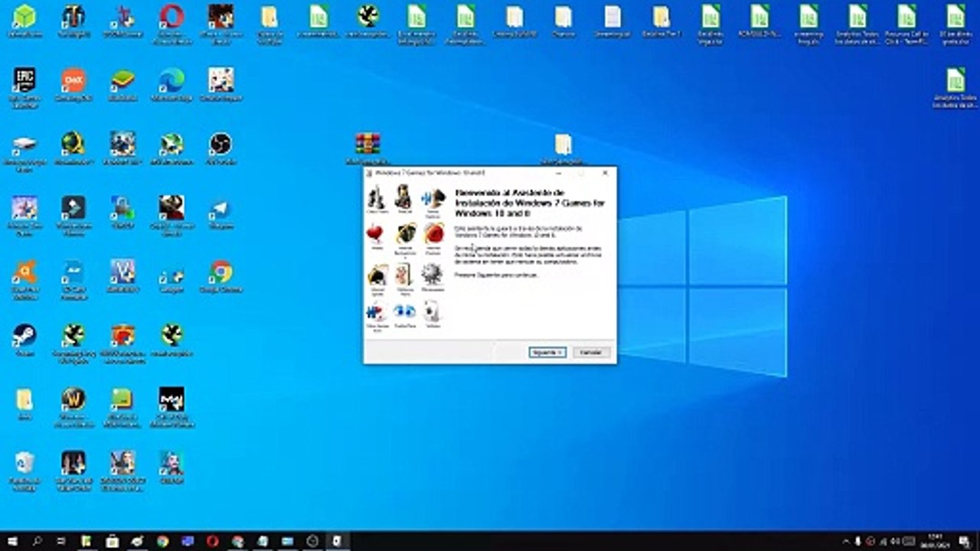Click the FreeCell king icon in installer
980x551 pixels.
[403, 197]
